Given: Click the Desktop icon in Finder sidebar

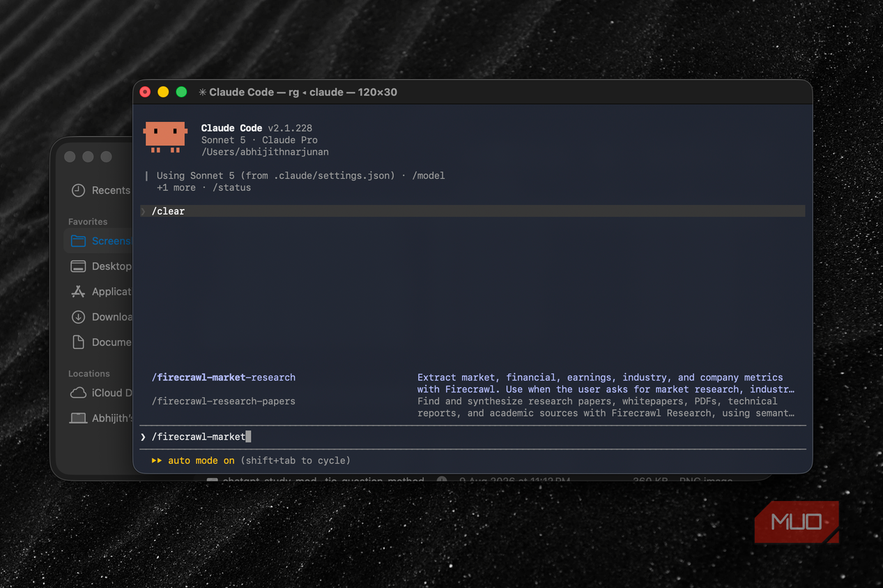Looking at the screenshot, I should [79, 266].
